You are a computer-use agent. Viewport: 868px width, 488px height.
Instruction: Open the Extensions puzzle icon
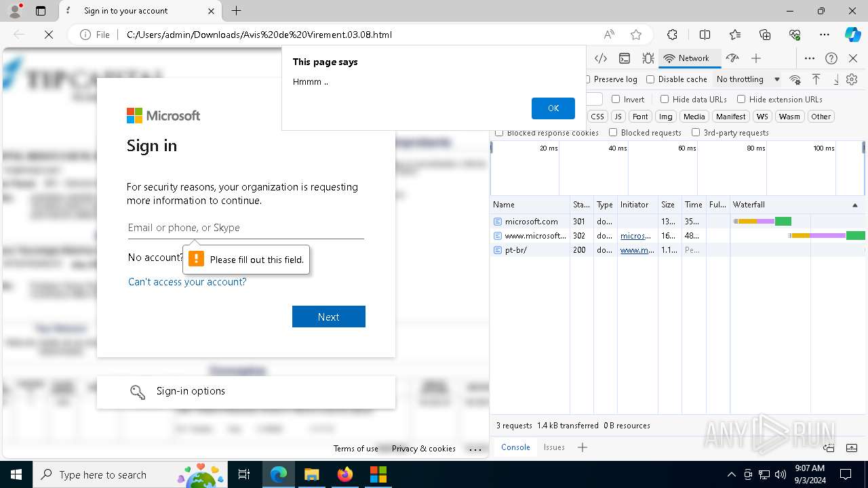coord(672,35)
